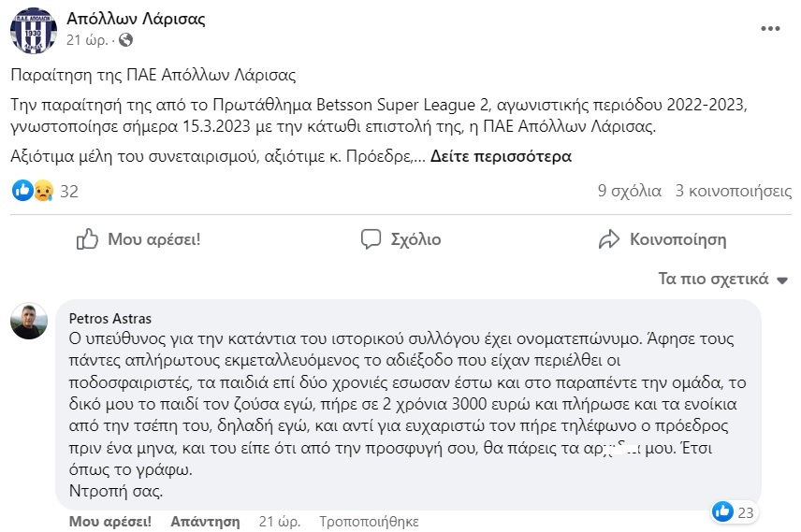801x532 pixels.
Task: Open the 9 σχόλια comments link
Action: tap(630, 191)
